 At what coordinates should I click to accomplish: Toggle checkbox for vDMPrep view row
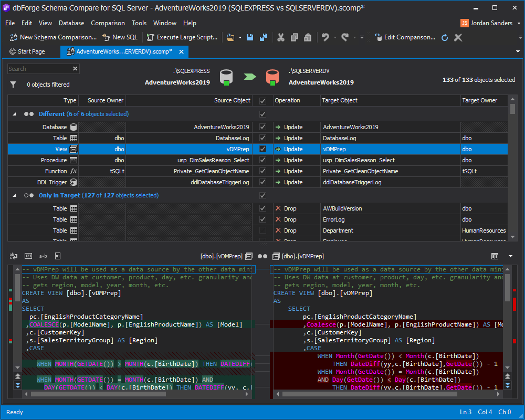[x=263, y=149]
